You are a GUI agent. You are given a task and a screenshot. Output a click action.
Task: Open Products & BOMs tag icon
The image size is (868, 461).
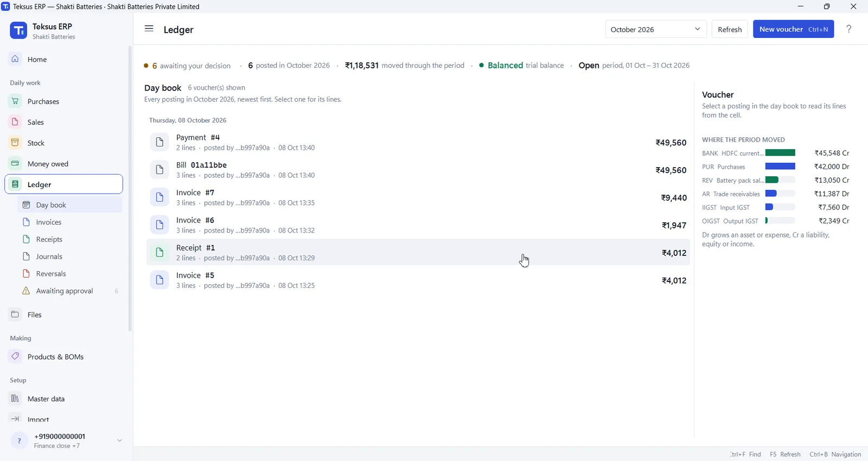tap(15, 356)
